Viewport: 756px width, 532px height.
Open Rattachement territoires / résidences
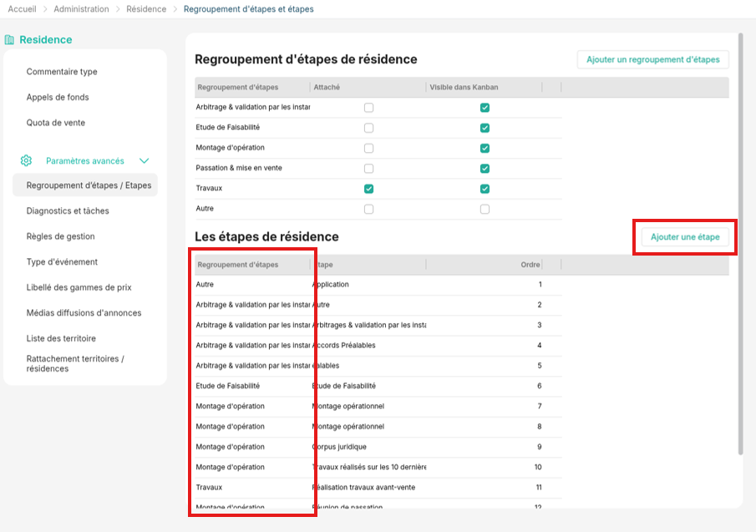point(75,364)
